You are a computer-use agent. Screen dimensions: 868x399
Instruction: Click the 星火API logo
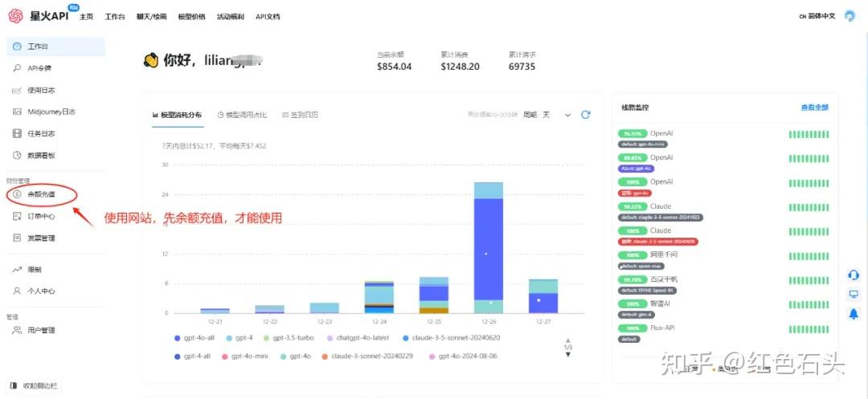[x=15, y=16]
